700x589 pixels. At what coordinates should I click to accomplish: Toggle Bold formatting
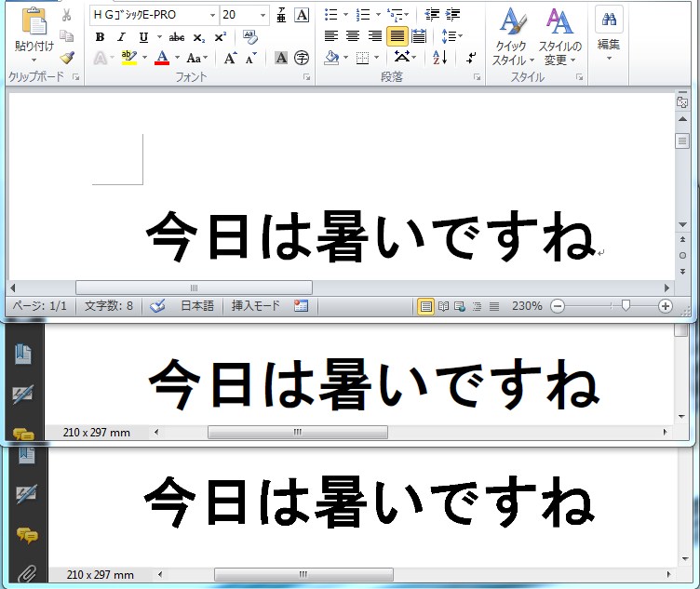pyautogui.click(x=100, y=37)
